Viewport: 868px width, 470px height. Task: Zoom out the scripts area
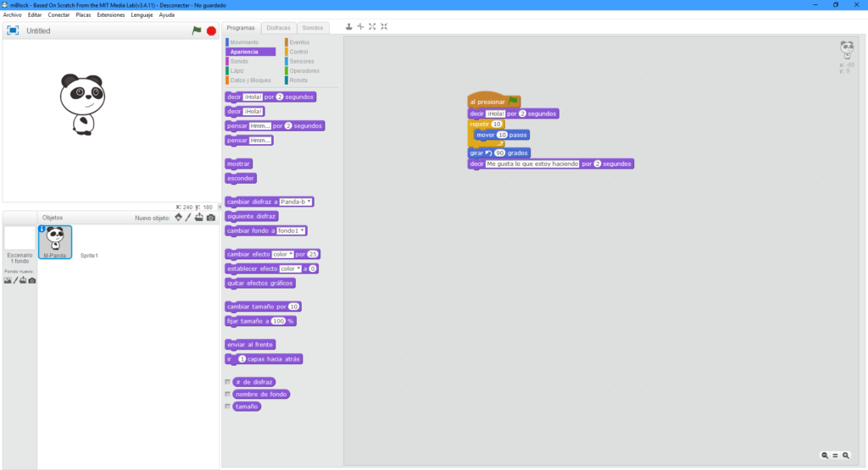[825, 456]
